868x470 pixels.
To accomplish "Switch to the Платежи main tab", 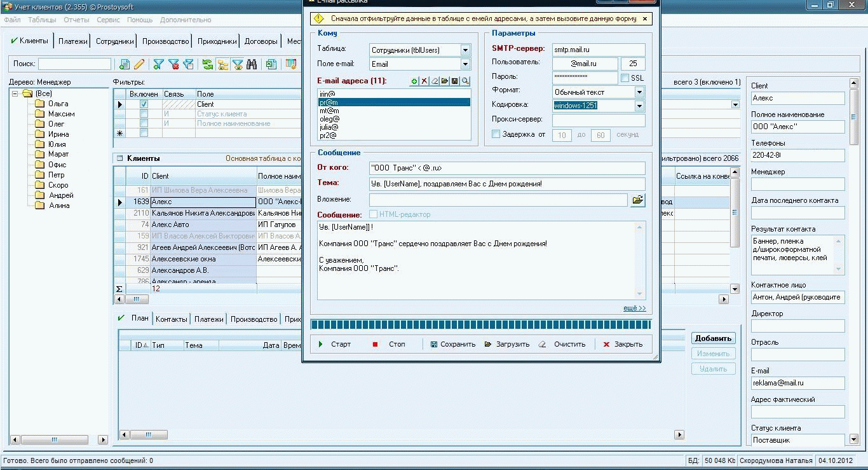I will click(x=73, y=41).
